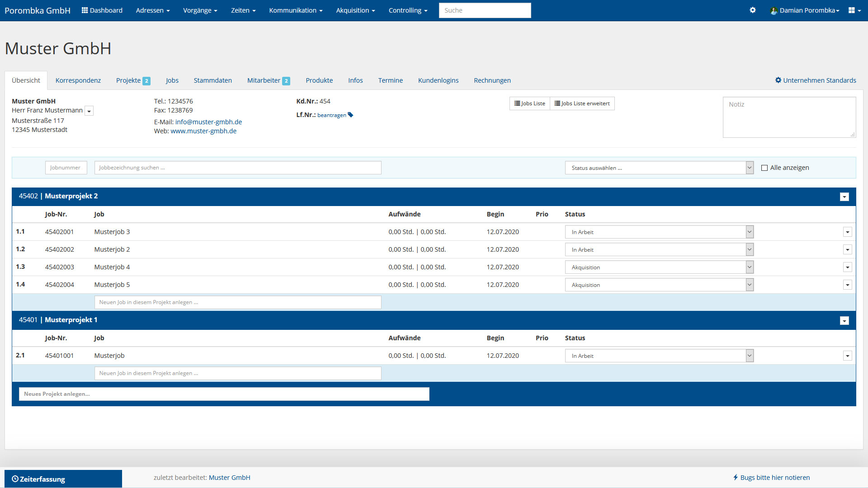
Task: Select the Übersicht tab
Action: pos(26,80)
